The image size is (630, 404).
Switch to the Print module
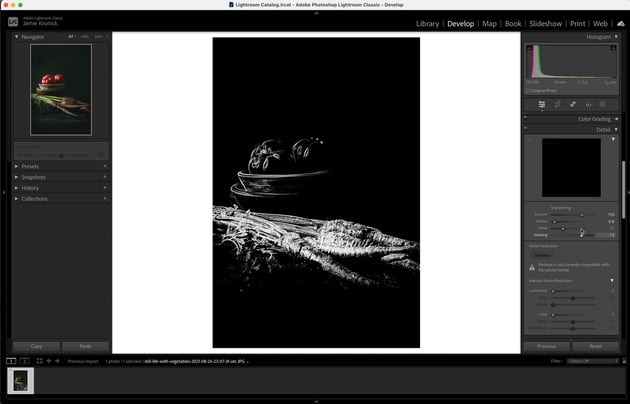point(578,24)
